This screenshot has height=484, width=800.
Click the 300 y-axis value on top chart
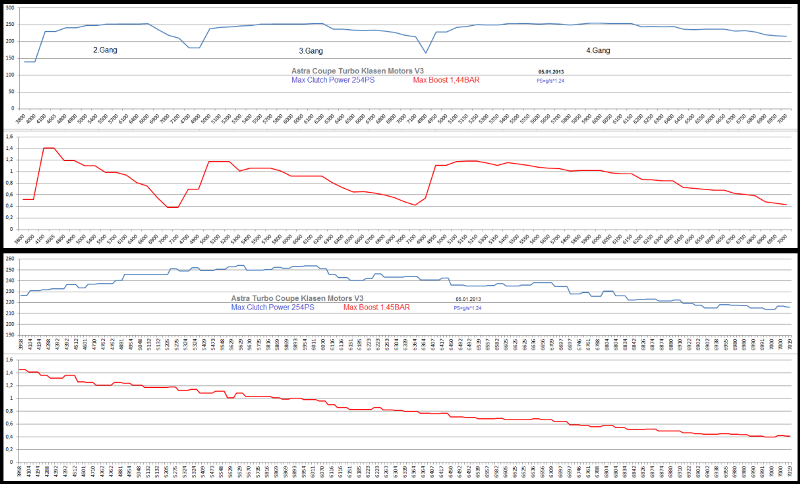[8, 8]
